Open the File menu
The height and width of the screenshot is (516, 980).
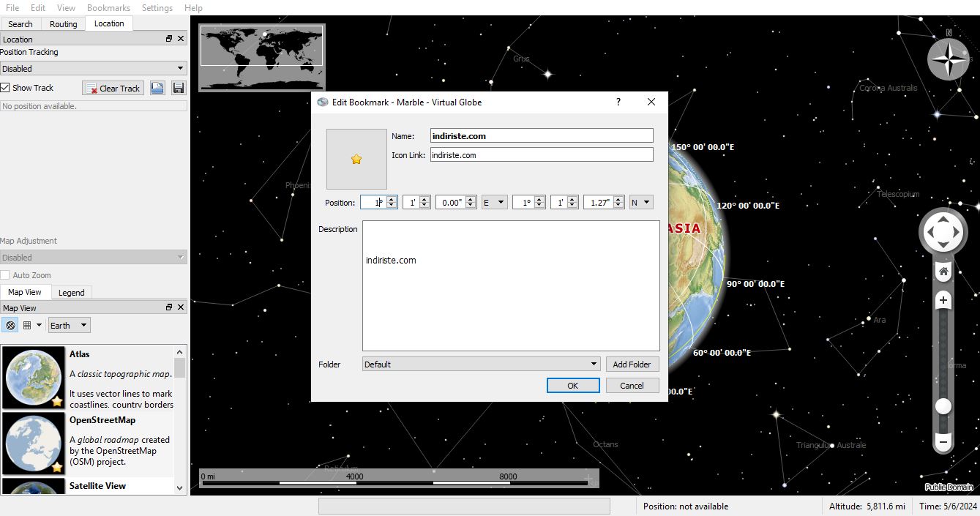point(12,7)
